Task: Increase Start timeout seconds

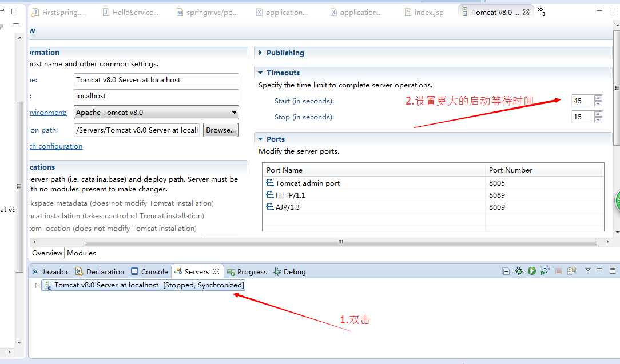Action: pos(598,98)
